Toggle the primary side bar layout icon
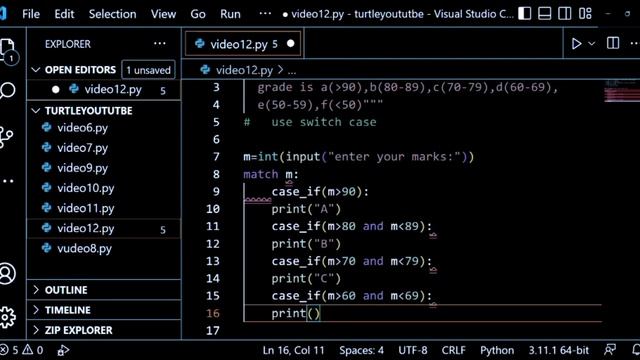The image size is (640, 360). [x=524, y=13]
